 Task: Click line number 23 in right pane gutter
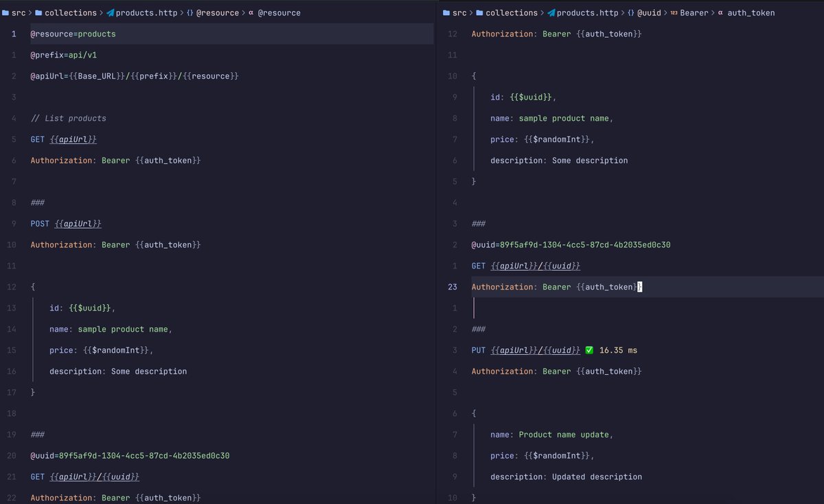452,287
